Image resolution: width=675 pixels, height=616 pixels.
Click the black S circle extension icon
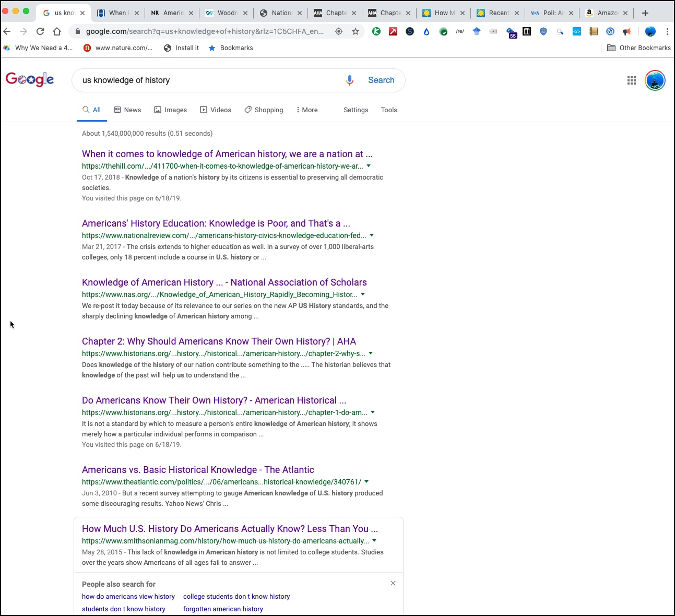coord(410,31)
